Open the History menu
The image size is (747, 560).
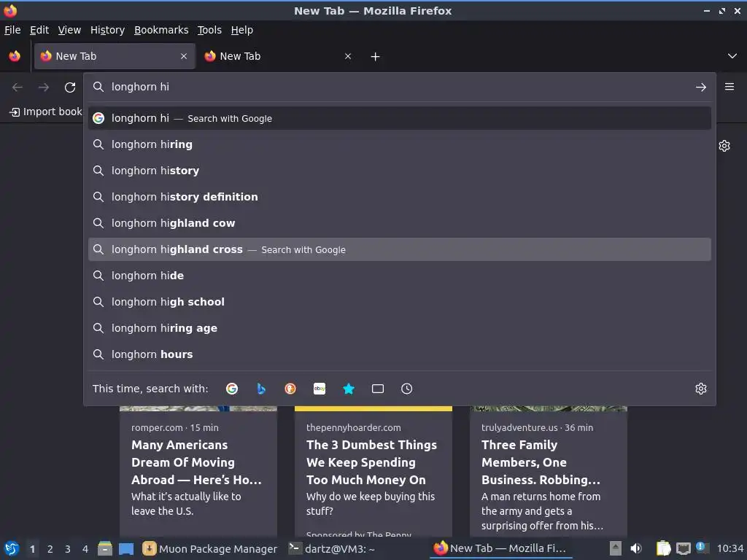coord(108,30)
